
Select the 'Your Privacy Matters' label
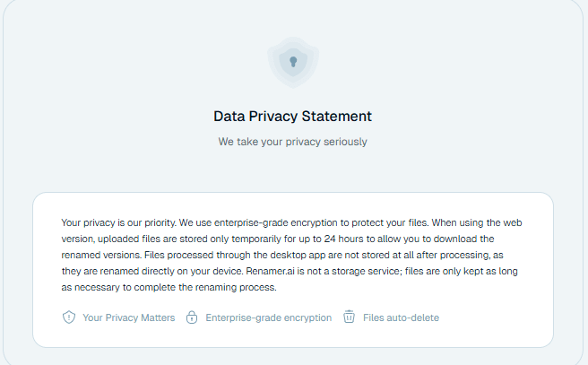point(128,317)
